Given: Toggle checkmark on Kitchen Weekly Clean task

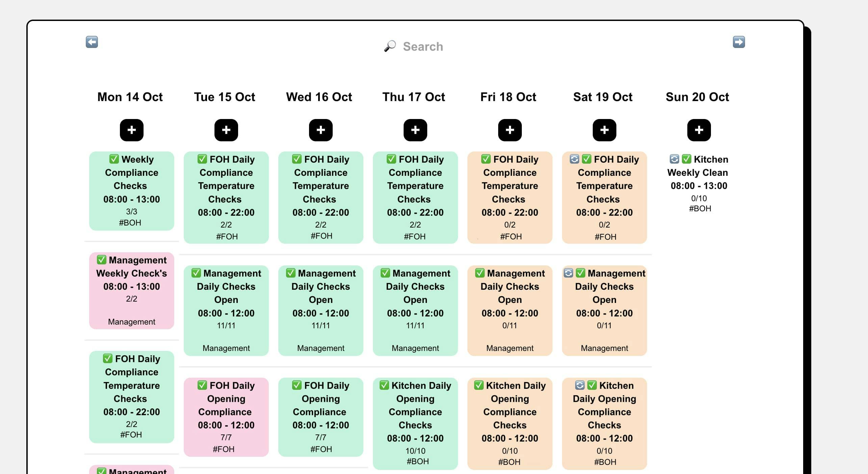Looking at the screenshot, I should (686, 159).
